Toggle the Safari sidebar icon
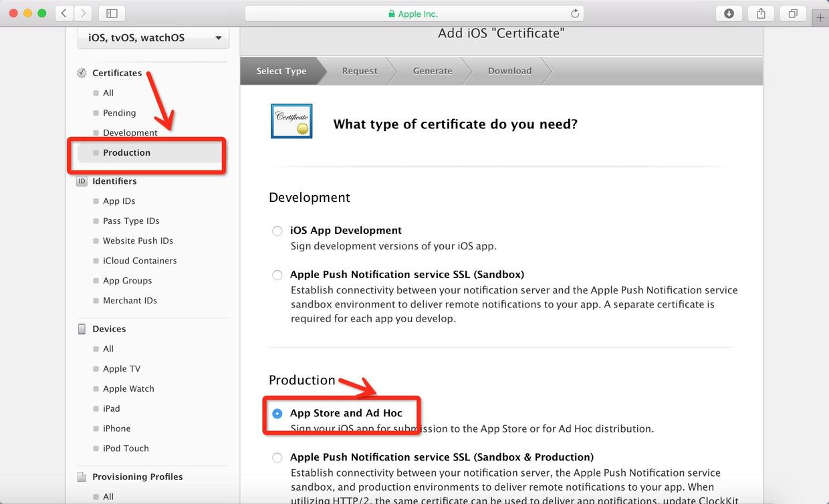829x504 pixels. pyautogui.click(x=111, y=13)
